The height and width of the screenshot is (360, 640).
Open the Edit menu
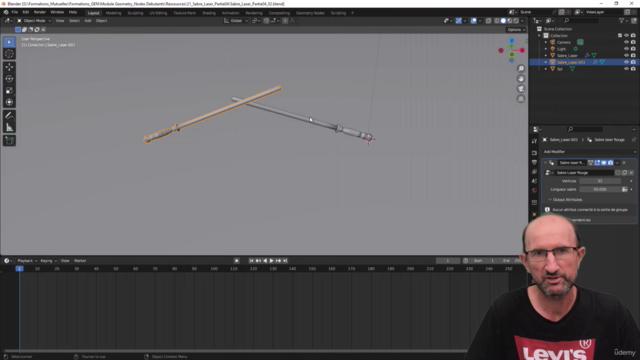[26, 12]
